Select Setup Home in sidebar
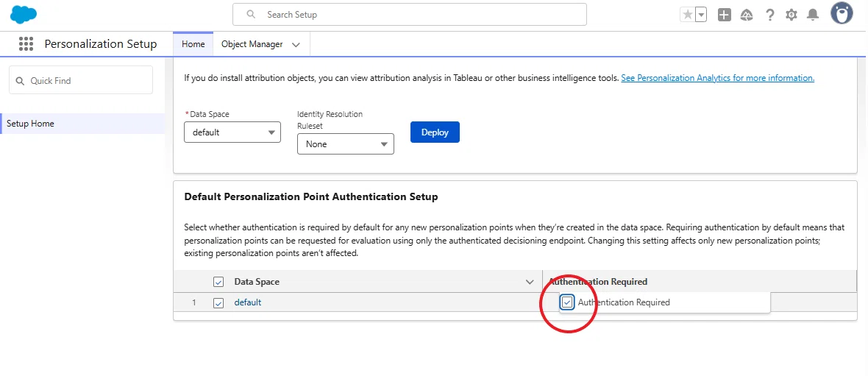The width and height of the screenshot is (868, 376). [x=82, y=124]
